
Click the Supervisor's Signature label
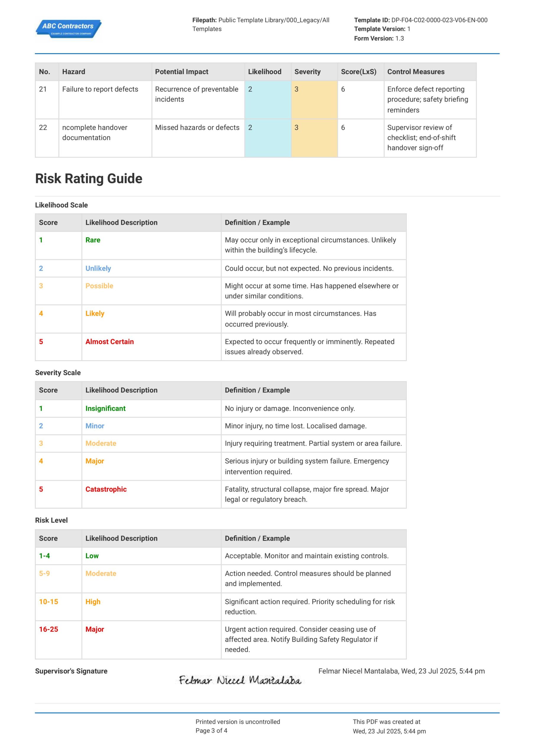tap(71, 671)
